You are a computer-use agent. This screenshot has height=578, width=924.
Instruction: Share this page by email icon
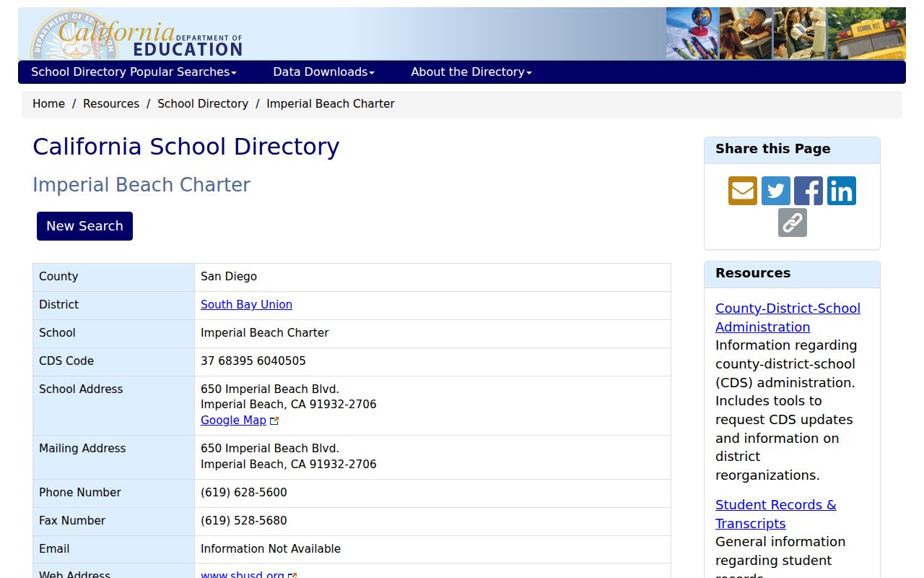(x=742, y=191)
